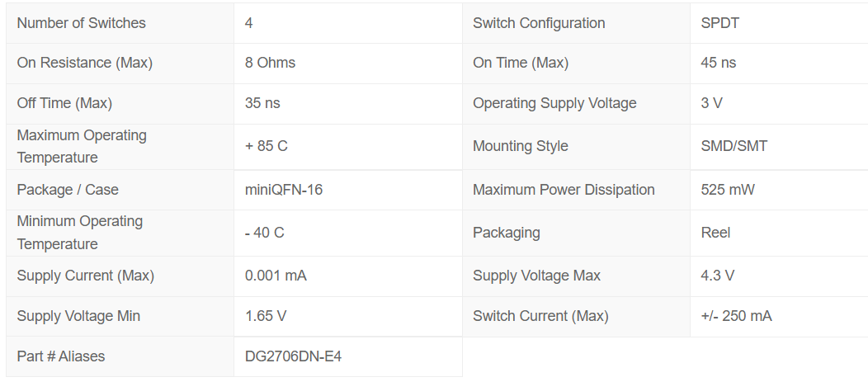Select the DG2706DN-E4 part alias
868x382 pixels.
click(294, 356)
